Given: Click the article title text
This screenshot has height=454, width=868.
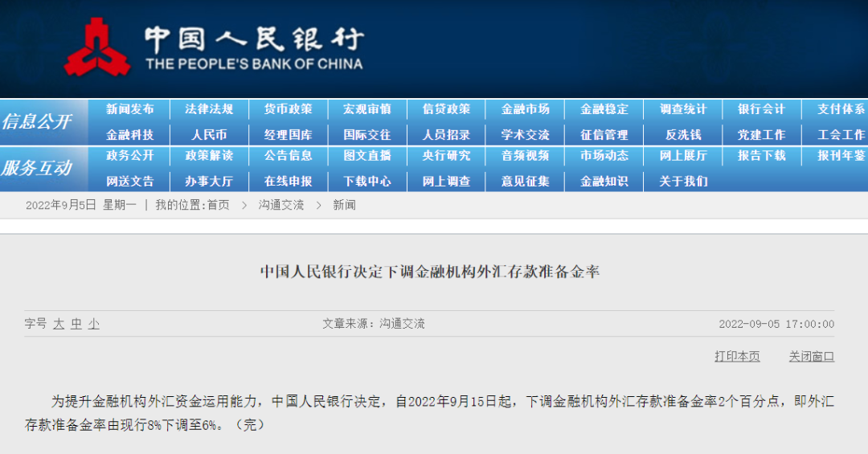Looking at the screenshot, I should (x=430, y=272).
